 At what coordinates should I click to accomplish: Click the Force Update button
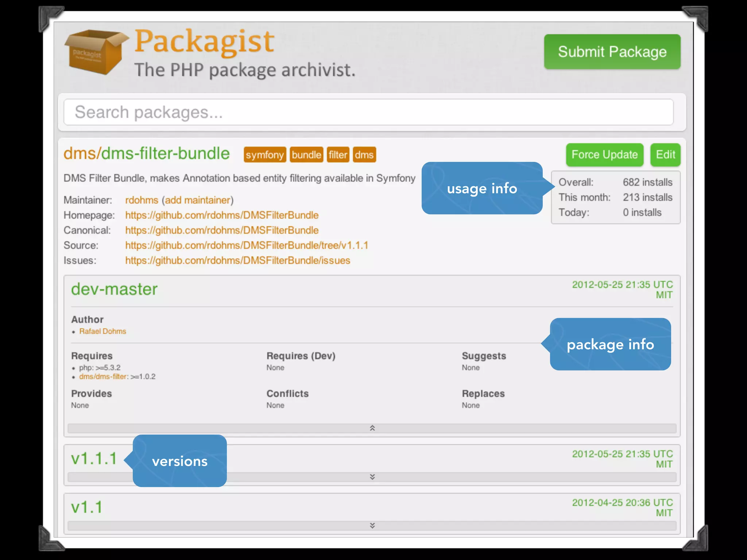point(604,155)
